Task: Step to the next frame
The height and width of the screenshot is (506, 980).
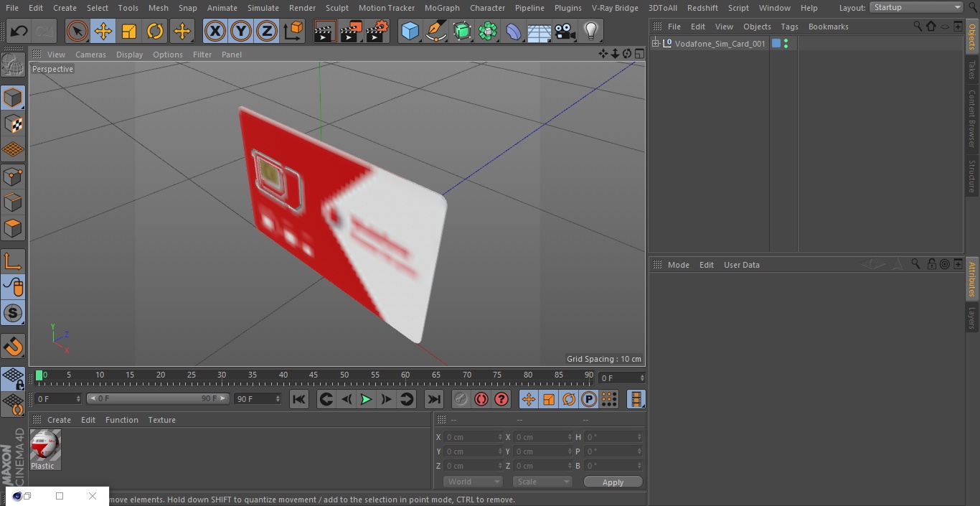Action: click(386, 399)
